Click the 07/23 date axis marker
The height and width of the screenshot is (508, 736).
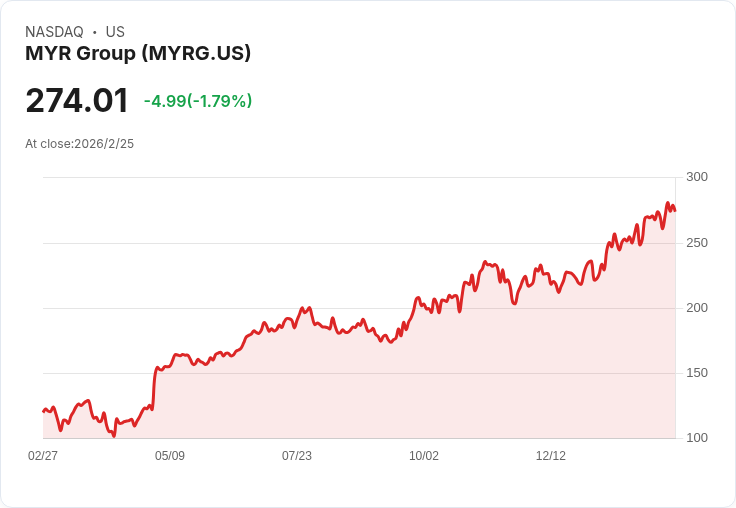(297, 456)
